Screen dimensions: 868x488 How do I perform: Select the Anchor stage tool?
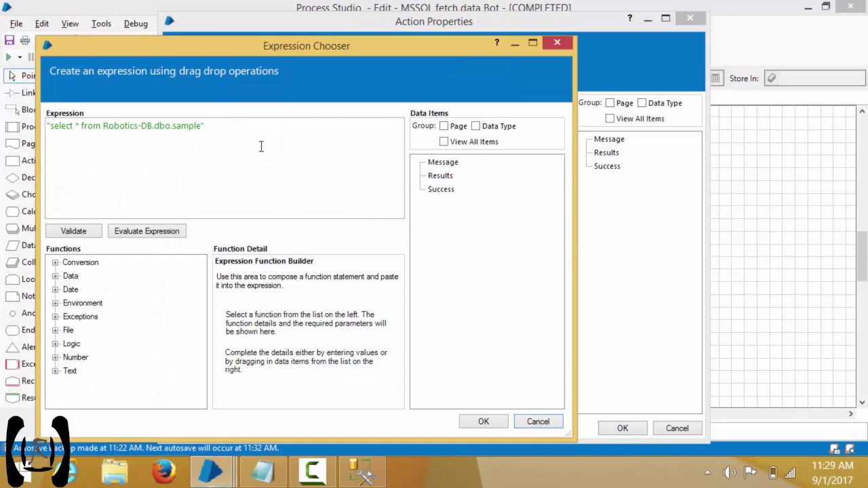coord(19,313)
